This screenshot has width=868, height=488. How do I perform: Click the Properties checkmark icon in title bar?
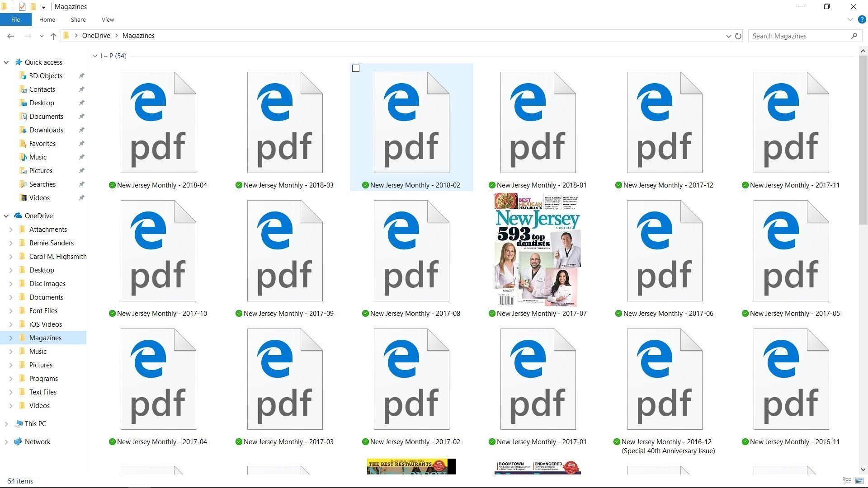click(22, 7)
